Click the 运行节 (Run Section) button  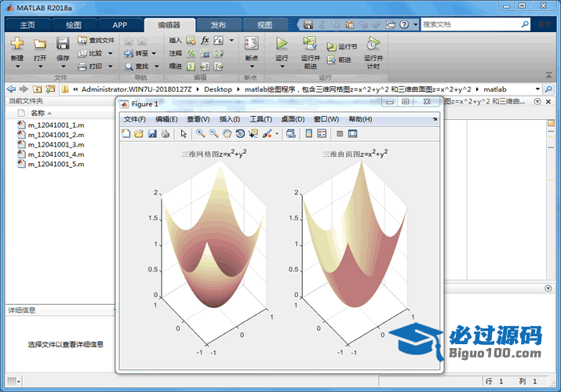[x=341, y=47]
